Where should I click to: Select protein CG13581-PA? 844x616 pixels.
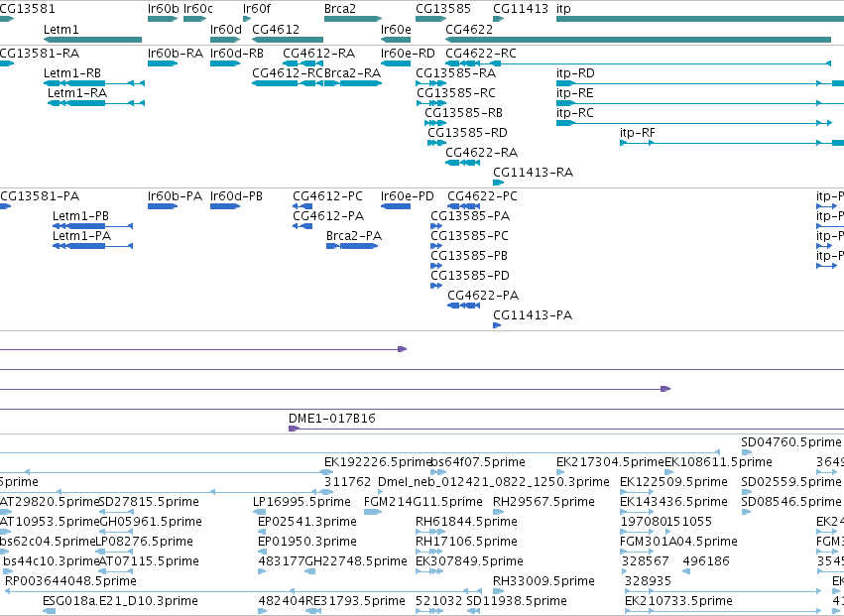(40, 195)
